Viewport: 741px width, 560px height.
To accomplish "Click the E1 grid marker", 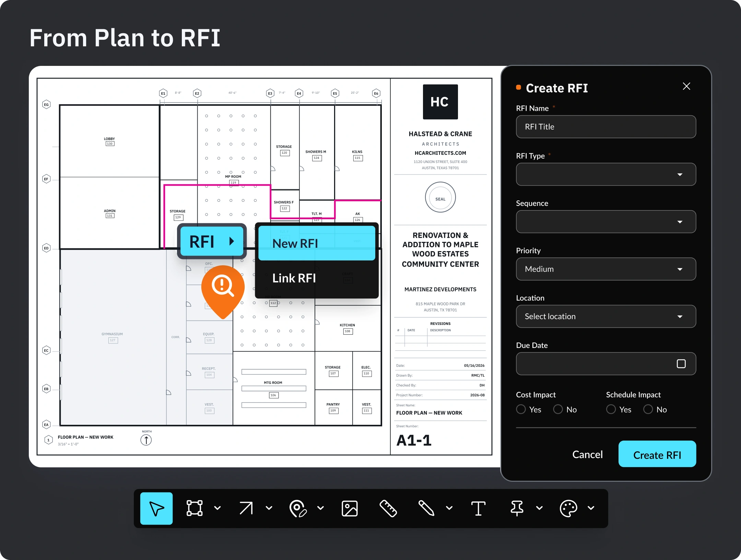I will point(163,93).
